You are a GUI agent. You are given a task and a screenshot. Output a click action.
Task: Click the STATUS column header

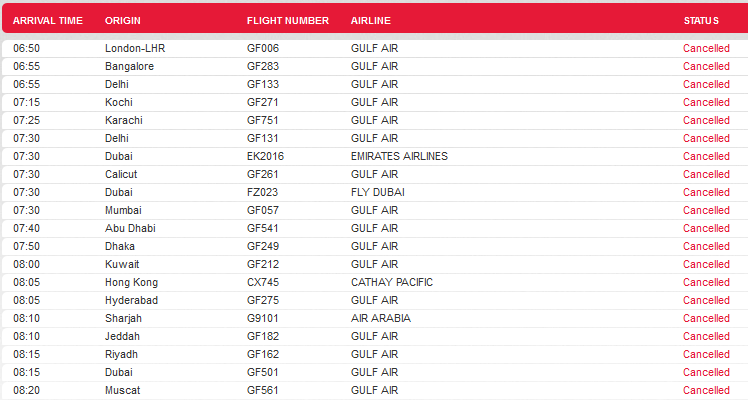[x=701, y=21]
